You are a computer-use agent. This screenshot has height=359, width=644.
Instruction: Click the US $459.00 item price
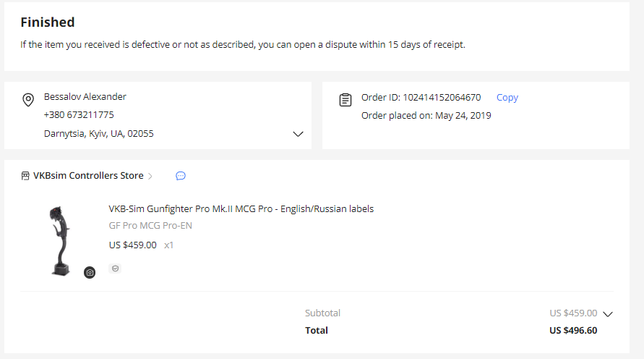point(132,245)
